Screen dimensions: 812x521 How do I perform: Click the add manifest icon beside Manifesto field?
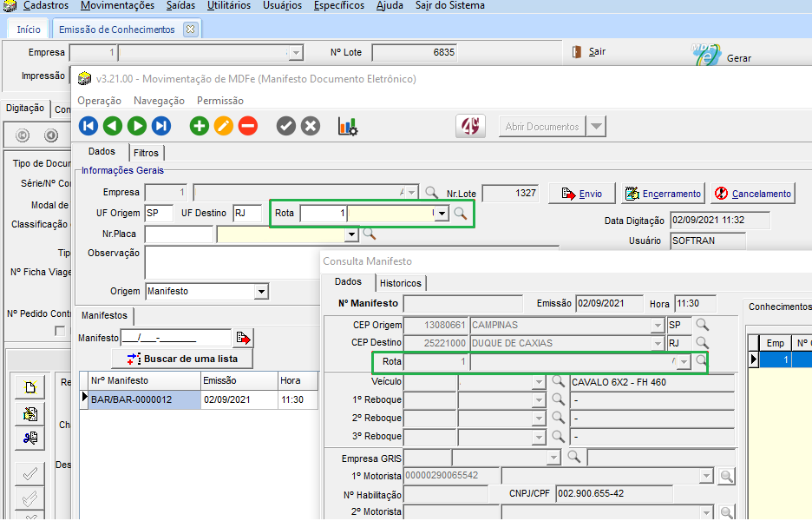[244, 338]
